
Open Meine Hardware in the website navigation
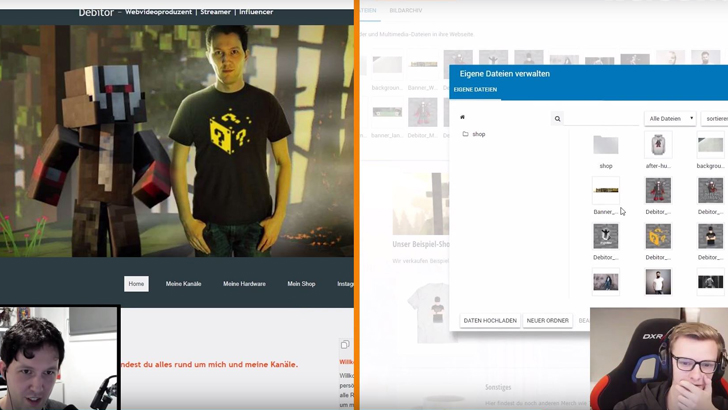(244, 284)
